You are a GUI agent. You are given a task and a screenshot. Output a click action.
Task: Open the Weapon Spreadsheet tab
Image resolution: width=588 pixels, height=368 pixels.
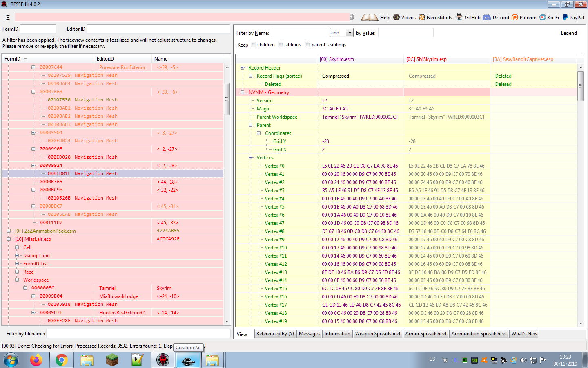[x=378, y=334]
